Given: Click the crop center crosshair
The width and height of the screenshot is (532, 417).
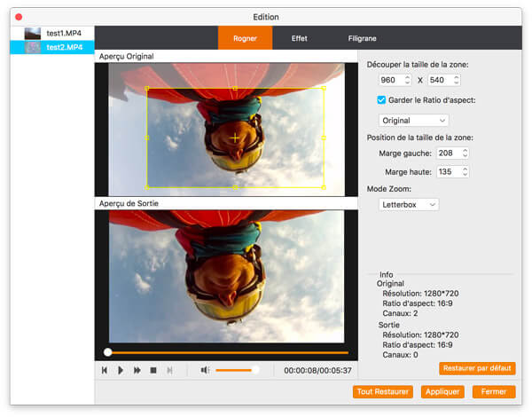Looking at the screenshot, I should click(x=234, y=138).
